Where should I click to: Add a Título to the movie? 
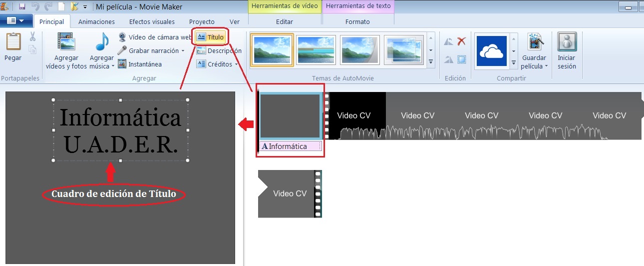(211, 37)
